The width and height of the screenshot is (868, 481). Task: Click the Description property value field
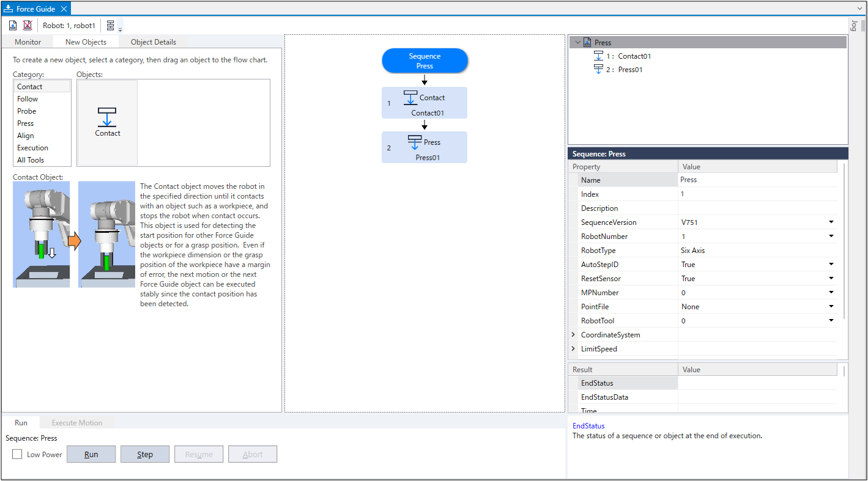(x=757, y=208)
